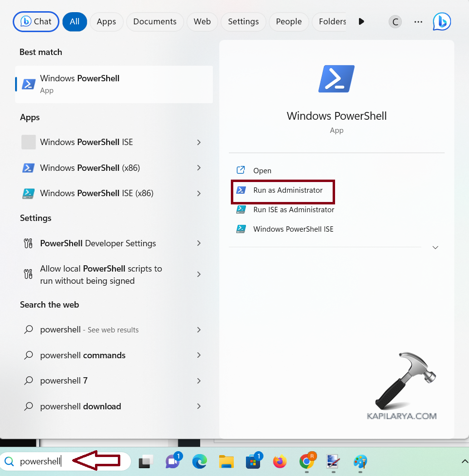
Task: Open Bing Chat button in search header
Action: 36,21
